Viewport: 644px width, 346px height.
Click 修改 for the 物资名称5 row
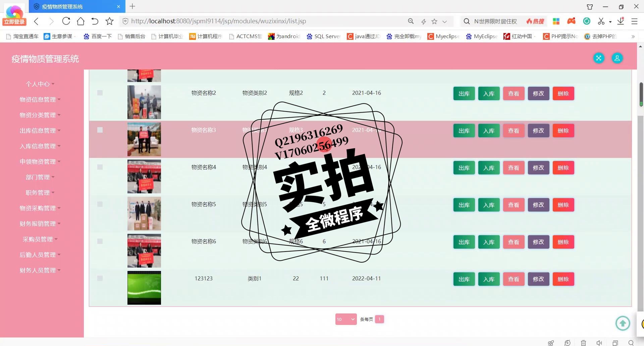pyautogui.click(x=538, y=205)
